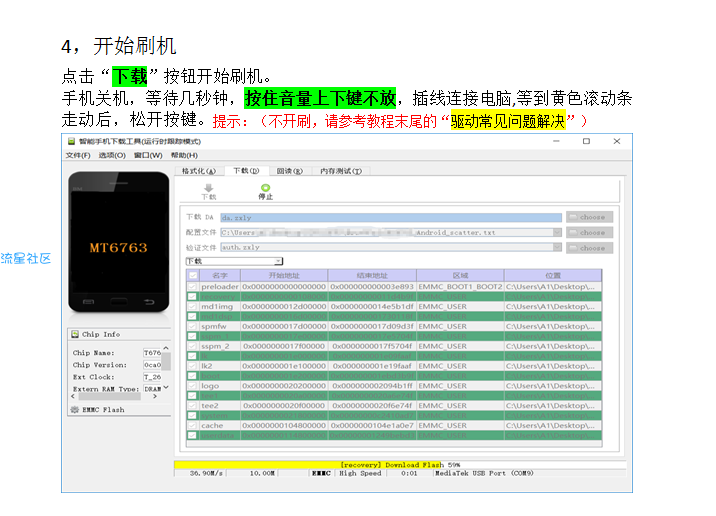
Task: Switch to the 格式化(A) tab
Action: [199, 171]
